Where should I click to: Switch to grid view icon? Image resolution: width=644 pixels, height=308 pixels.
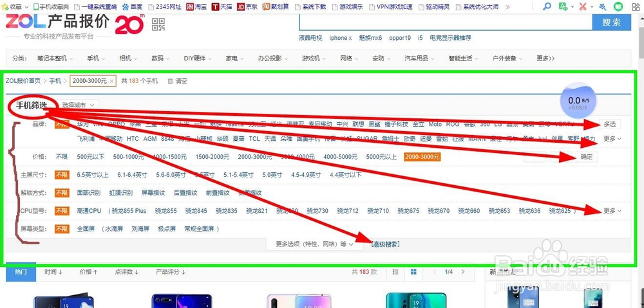click(x=413, y=272)
